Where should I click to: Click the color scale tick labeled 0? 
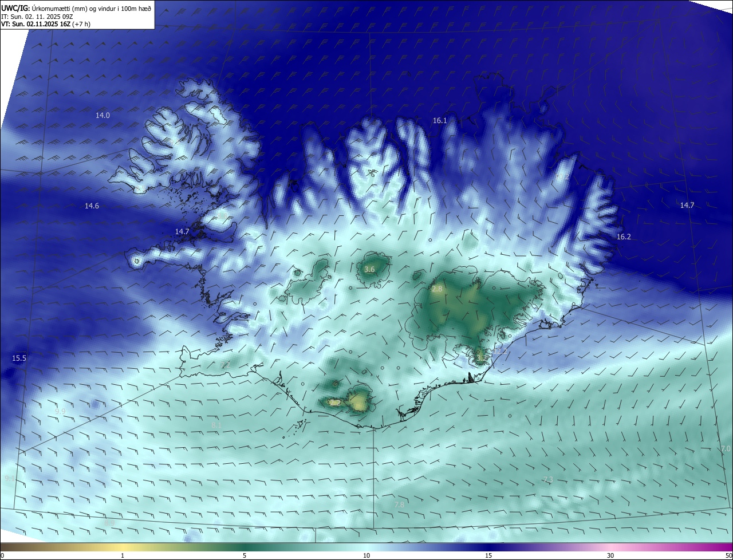pos(2,555)
